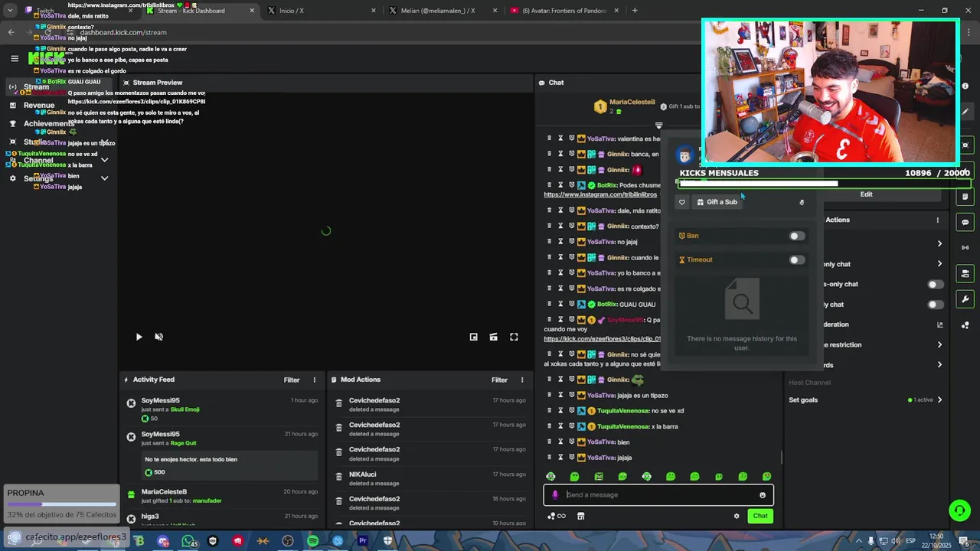980x551 pixels.
Task: Open channel points icon below chat input
Action: point(557,516)
